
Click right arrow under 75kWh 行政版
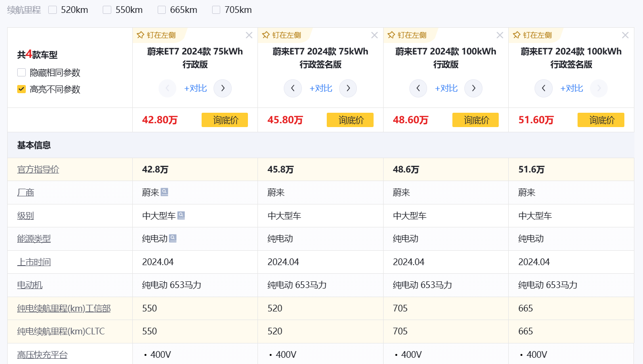pos(223,88)
